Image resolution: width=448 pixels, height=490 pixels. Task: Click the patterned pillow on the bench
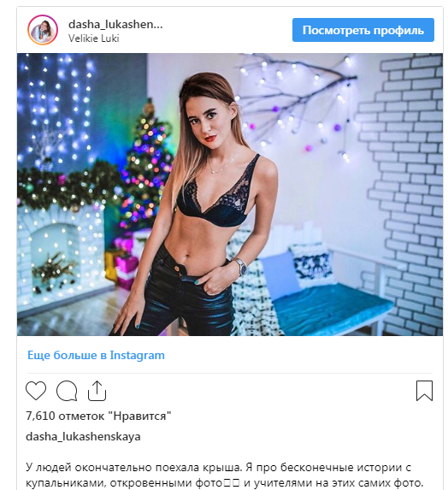312,266
